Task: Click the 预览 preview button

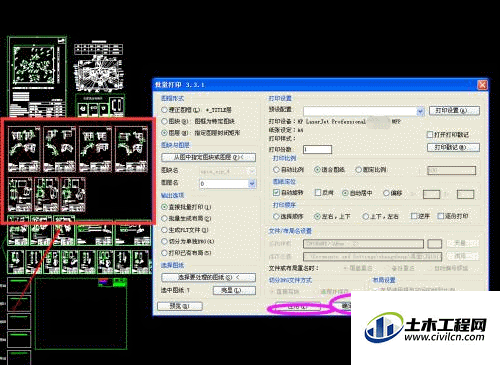Action: (x=180, y=306)
